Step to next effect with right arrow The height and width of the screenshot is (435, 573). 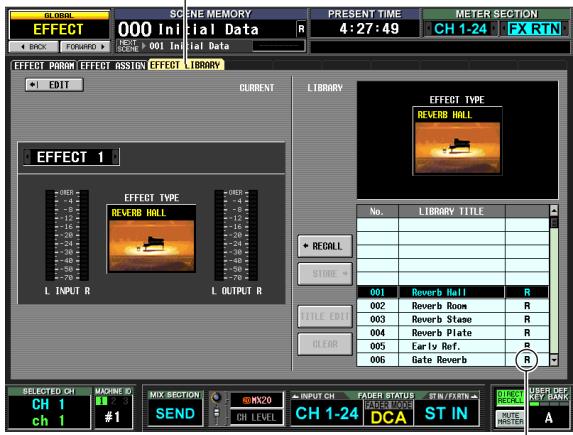point(115,157)
